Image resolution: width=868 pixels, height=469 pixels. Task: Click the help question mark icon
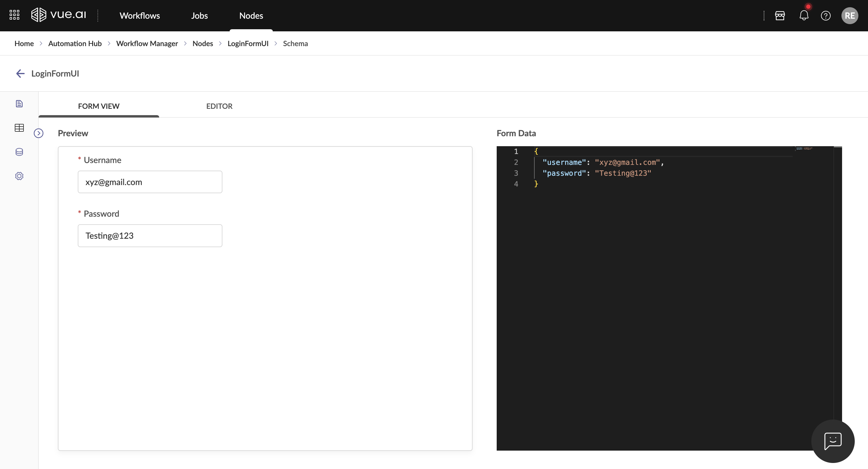pos(826,15)
